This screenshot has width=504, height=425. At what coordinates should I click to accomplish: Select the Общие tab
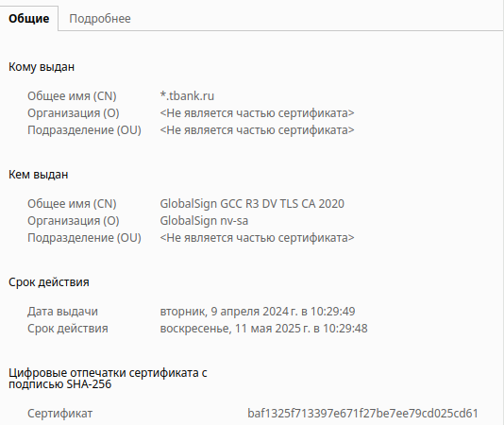(x=29, y=19)
